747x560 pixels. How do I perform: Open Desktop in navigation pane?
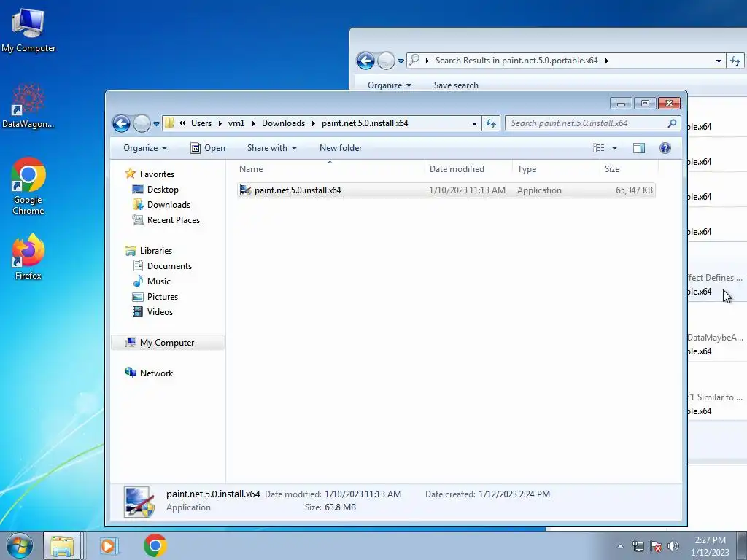(x=163, y=190)
